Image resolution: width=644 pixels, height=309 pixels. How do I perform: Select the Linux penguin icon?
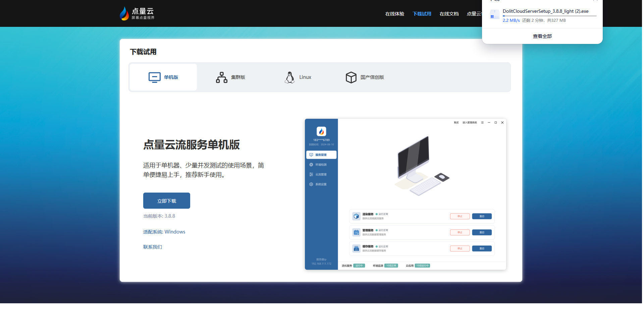click(x=289, y=78)
